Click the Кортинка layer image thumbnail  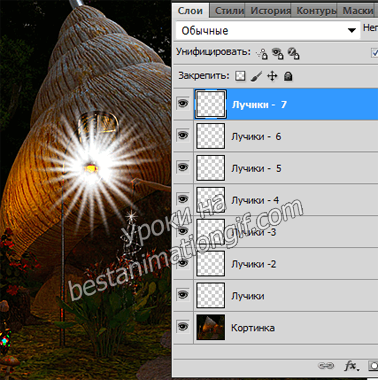211,327
